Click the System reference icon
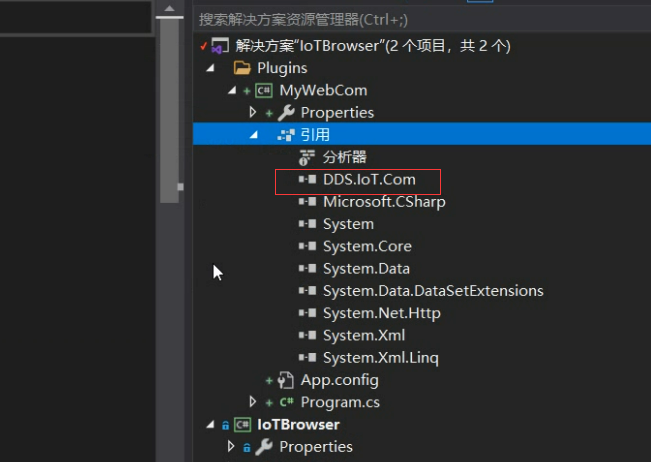Image resolution: width=651 pixels, height=462 pixels. [x=307, y=224]
